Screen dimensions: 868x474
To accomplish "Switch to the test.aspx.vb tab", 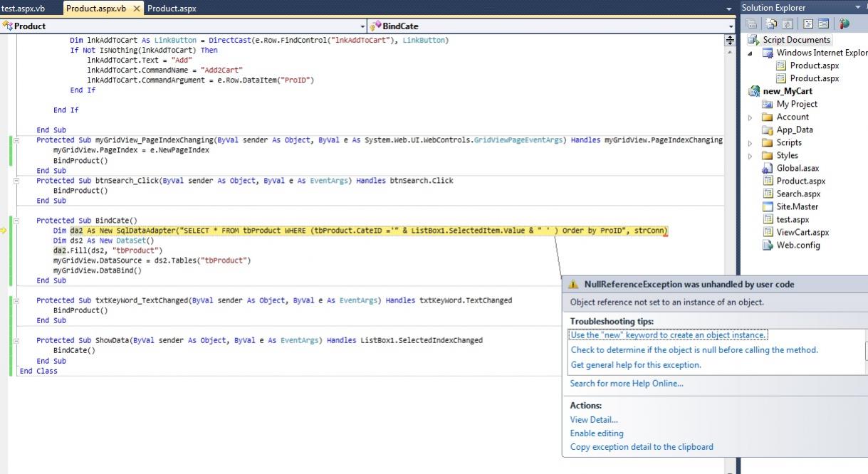I will [23, 9].
